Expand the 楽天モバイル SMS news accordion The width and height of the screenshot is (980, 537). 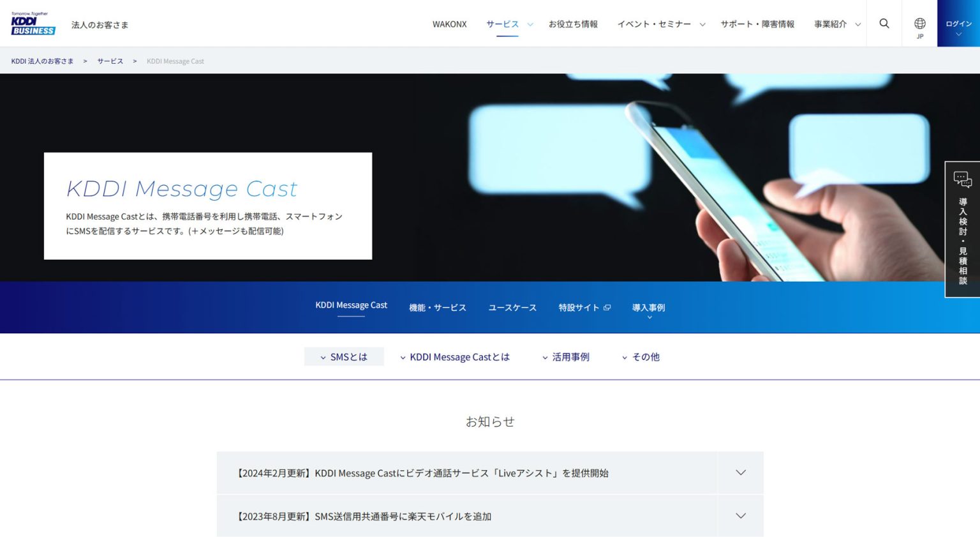740,515
